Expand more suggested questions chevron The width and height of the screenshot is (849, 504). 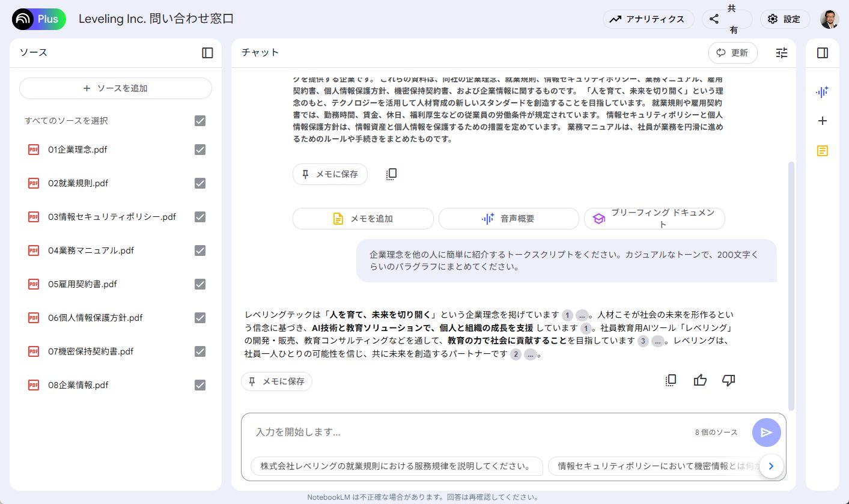pyautogui.click(x=771, y=466)
